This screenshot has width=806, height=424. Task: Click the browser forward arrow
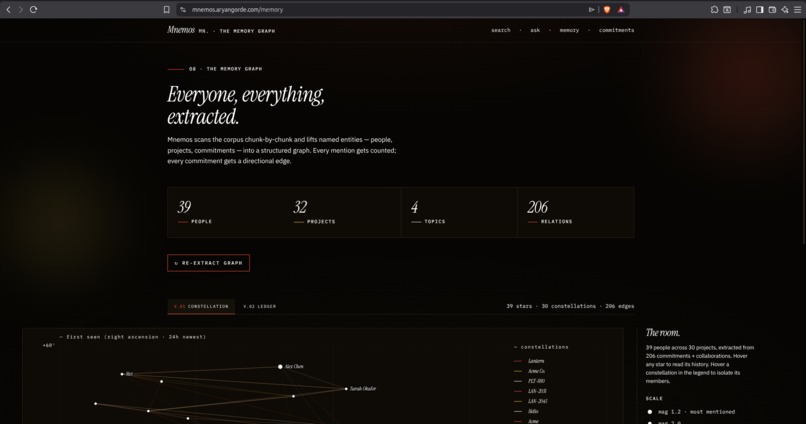[21, 9]
